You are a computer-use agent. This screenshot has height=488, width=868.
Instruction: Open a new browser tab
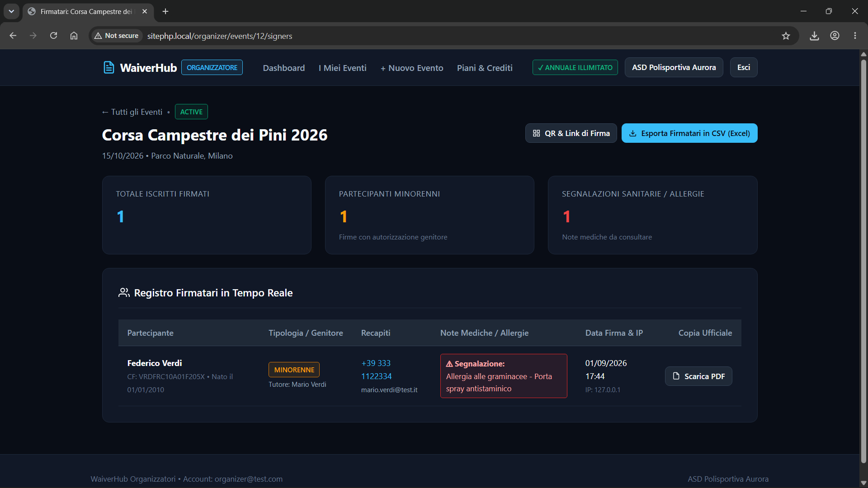point(165,11)
